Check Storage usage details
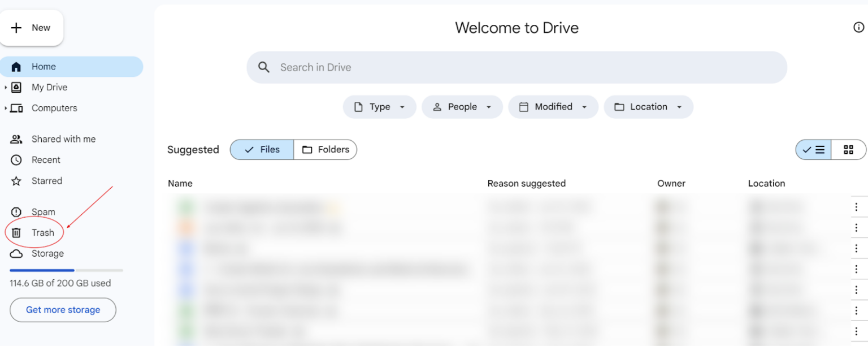The image size is (868, 346). pyautogui.click(x=46, y=253)
